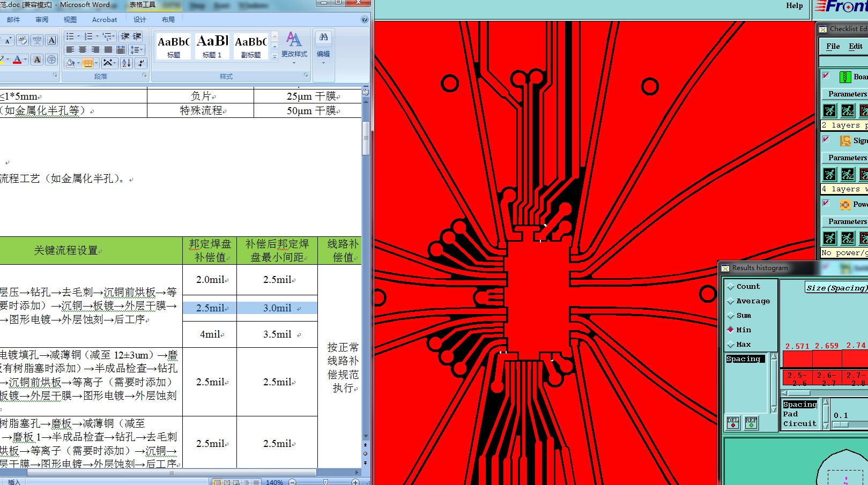Click the phonetic guide (wén) icon
This screenshot has width=868, height=485.
[37, 40]
